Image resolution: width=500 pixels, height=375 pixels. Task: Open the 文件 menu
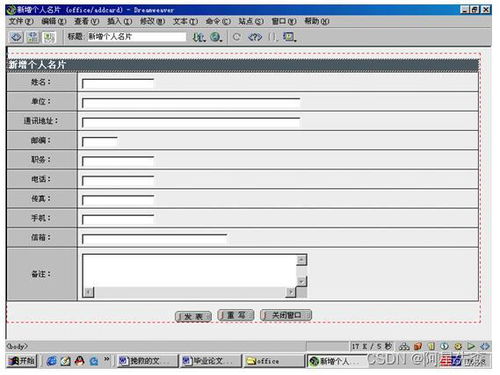point(21,22)
